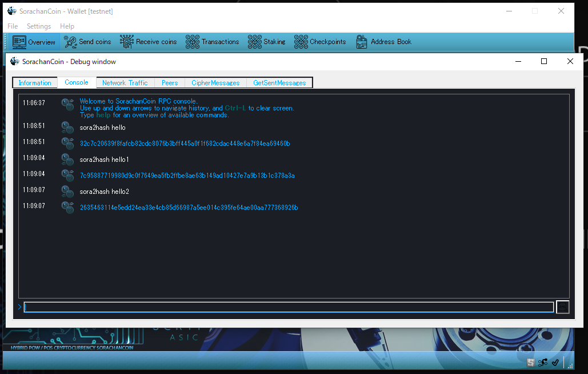Open the Peers tab
The width and height of the screenshot is (588, 374).
click(170, 83)
